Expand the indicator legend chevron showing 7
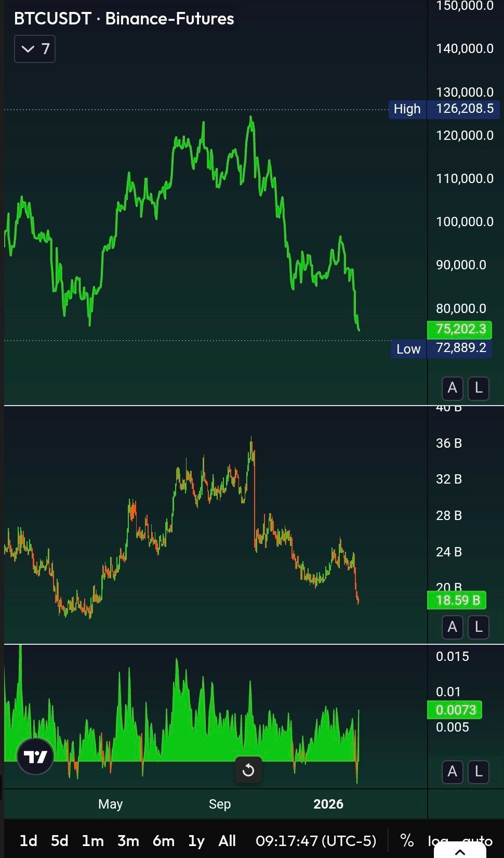504x858 pixels. click(35, 49)
